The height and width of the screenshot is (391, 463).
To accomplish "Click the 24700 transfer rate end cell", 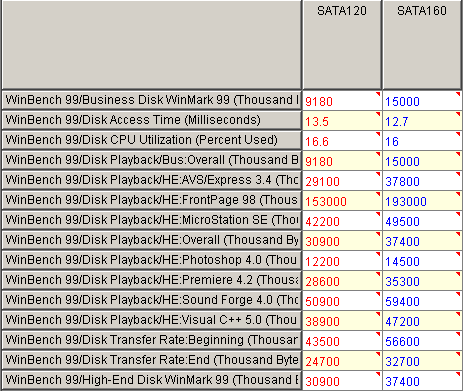I will (342, 360).
